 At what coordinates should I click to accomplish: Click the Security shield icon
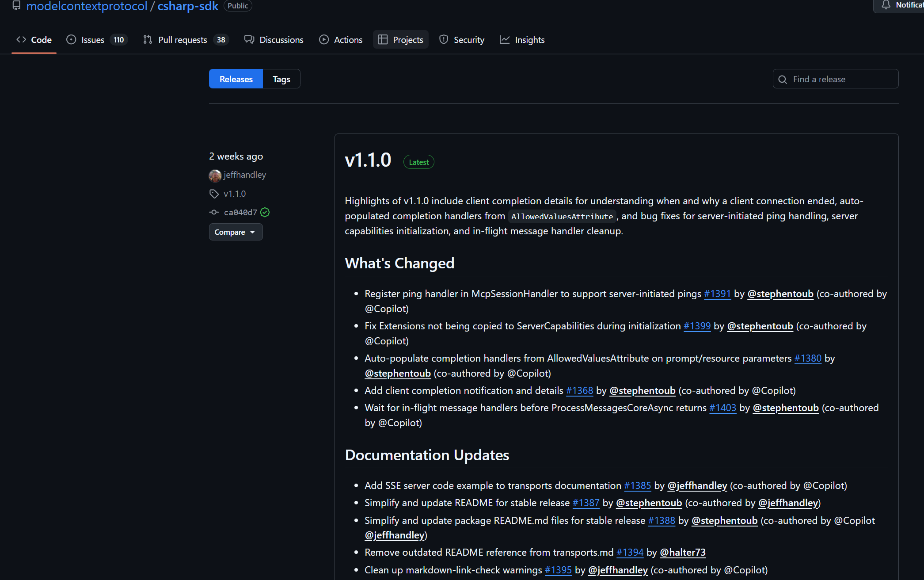(x=444, y=40)
